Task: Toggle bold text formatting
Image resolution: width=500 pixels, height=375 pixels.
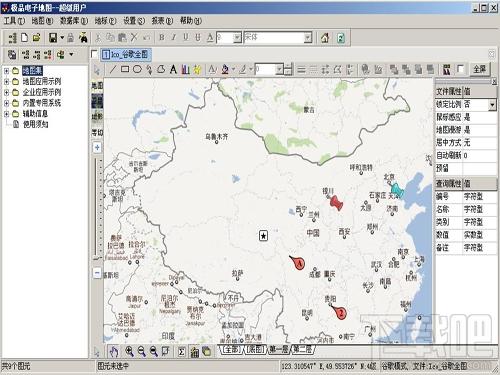Action: click(x=162, y=37)
